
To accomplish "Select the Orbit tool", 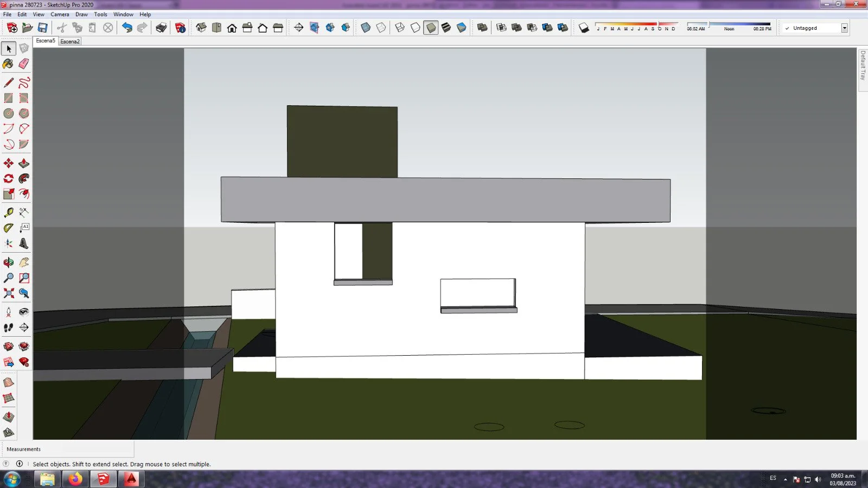I will (9, 262).
